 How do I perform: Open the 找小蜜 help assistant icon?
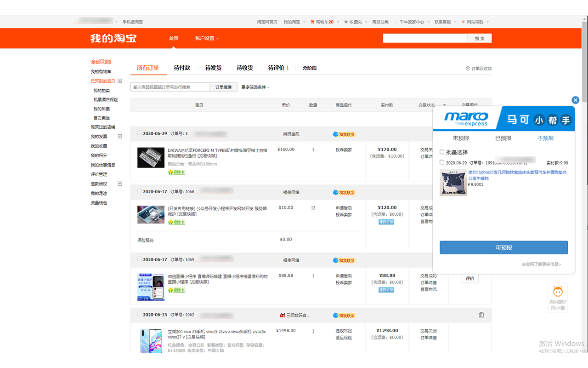[558, 298]
